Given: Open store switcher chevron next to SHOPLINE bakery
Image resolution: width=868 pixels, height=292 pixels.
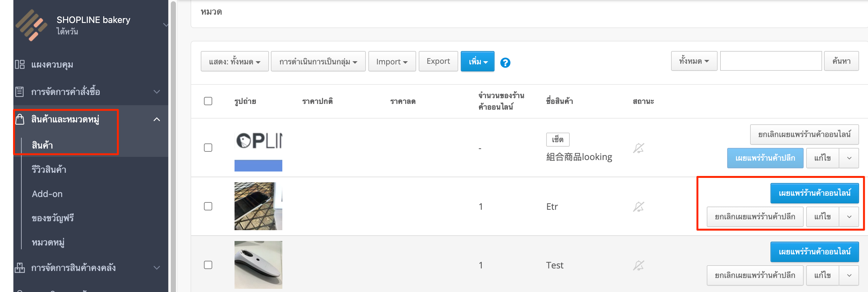Looking at the screenshot, I should tap(165, 25).
